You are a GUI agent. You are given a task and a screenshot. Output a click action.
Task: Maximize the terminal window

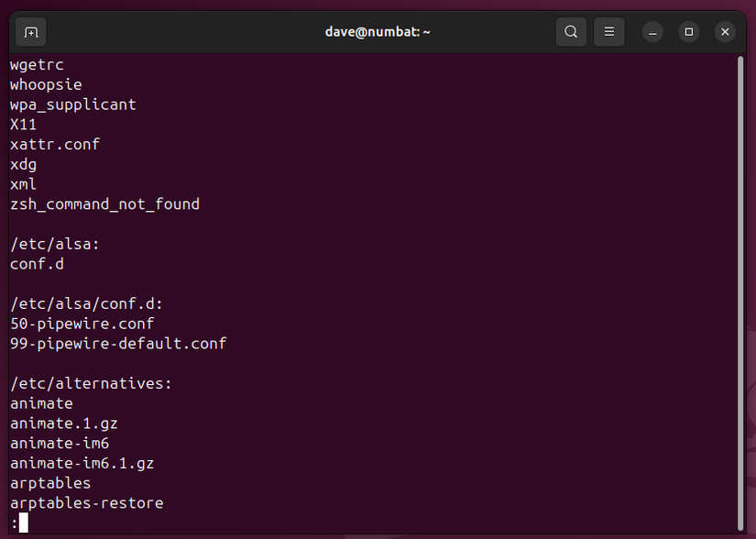[x=688, y=31]
